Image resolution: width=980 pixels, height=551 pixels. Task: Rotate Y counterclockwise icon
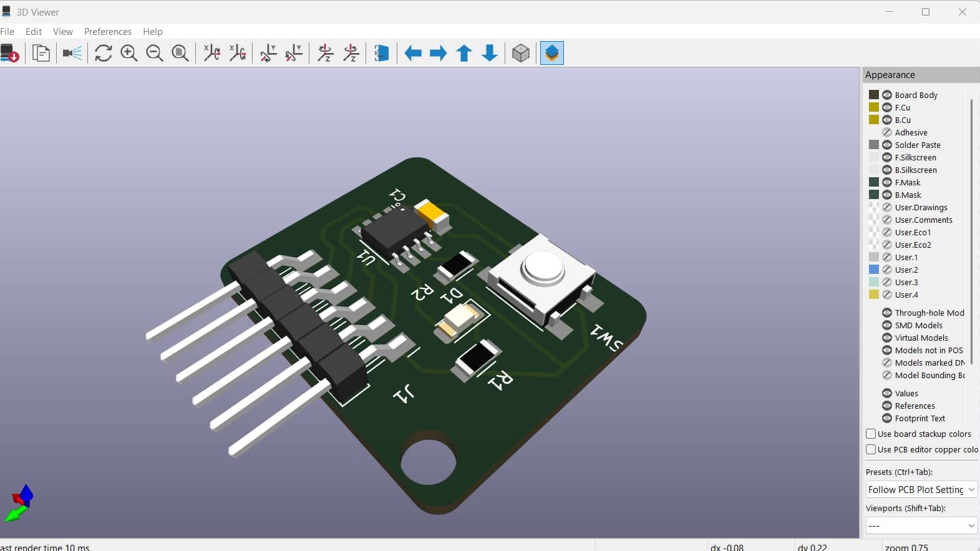294,53
